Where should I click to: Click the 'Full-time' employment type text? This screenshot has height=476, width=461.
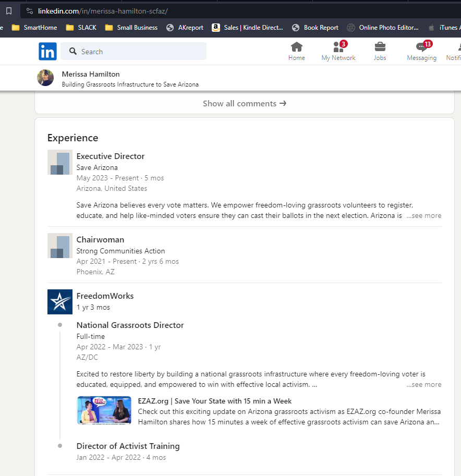click(91, 336)
